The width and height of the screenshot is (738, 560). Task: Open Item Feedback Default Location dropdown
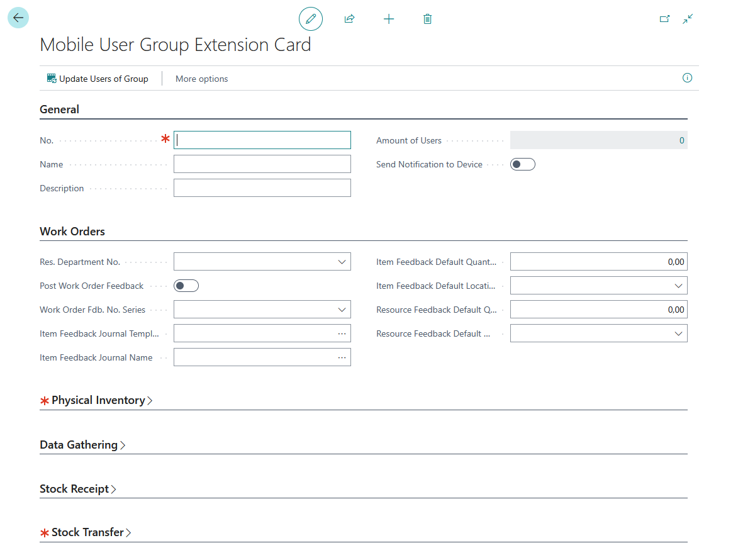[678, 286]
